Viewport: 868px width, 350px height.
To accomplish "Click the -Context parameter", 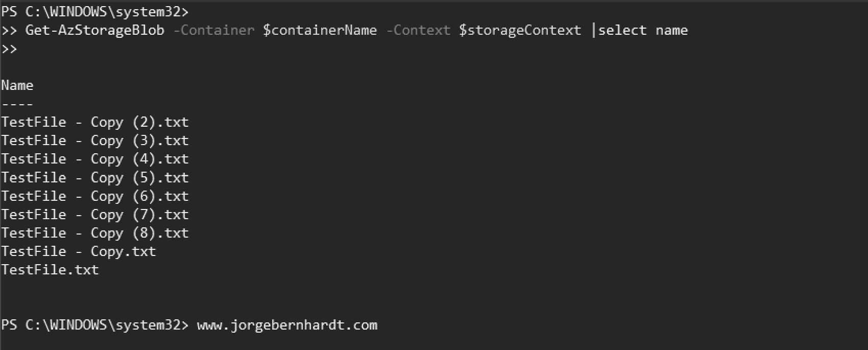I will click(x=418, y=30).
